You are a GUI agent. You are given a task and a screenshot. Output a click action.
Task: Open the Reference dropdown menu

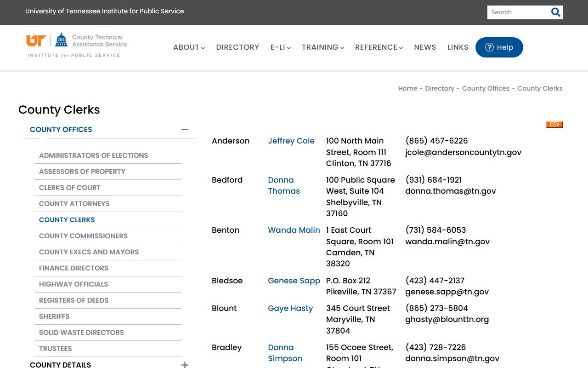pyautogui.click(x=379, y=47)
